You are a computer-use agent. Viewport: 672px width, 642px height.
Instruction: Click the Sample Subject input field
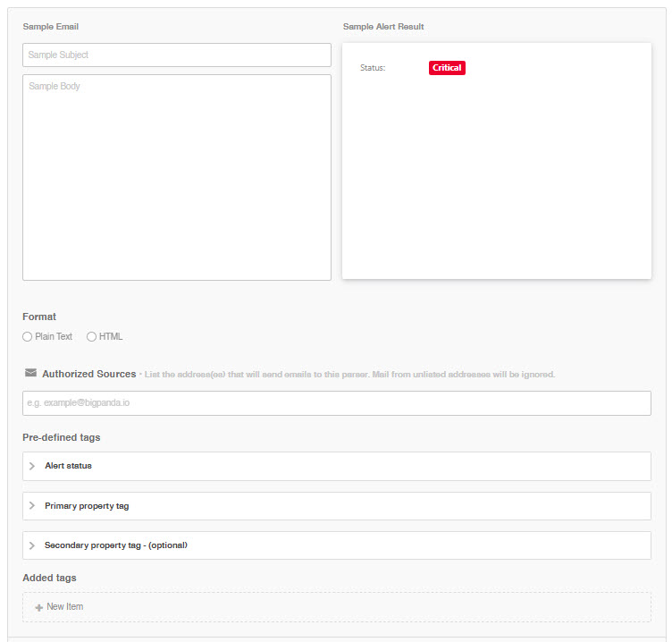(x=176, y=55)
